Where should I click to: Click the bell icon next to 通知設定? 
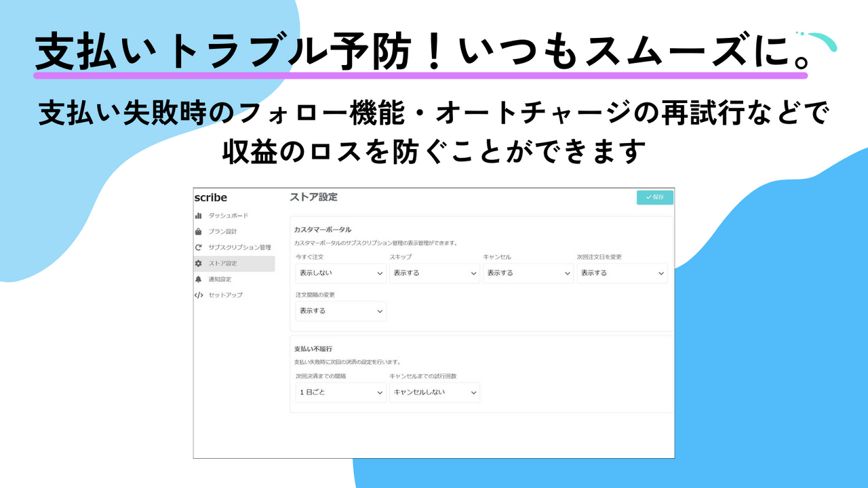click(x=197, y=279)
